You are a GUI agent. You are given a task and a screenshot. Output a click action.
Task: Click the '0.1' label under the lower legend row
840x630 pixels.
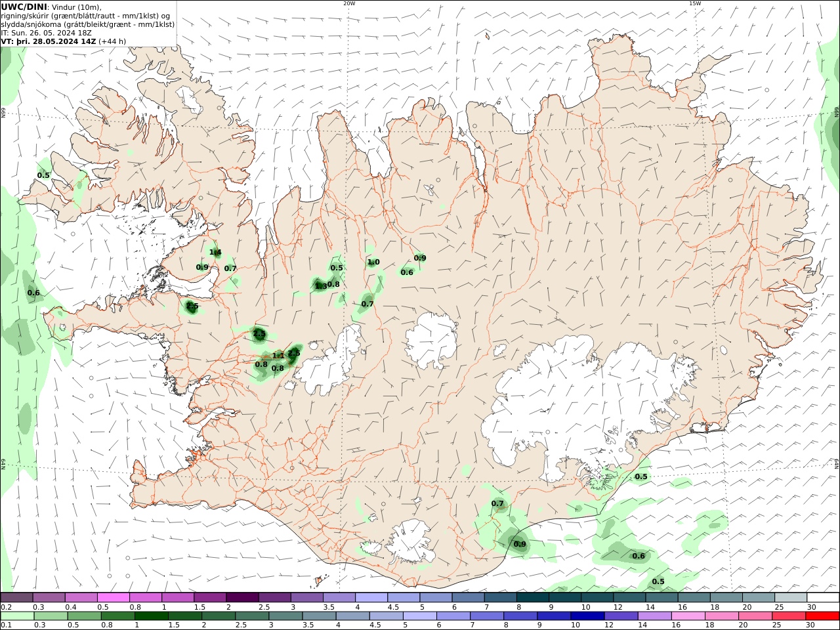click(x=6, y=625)
